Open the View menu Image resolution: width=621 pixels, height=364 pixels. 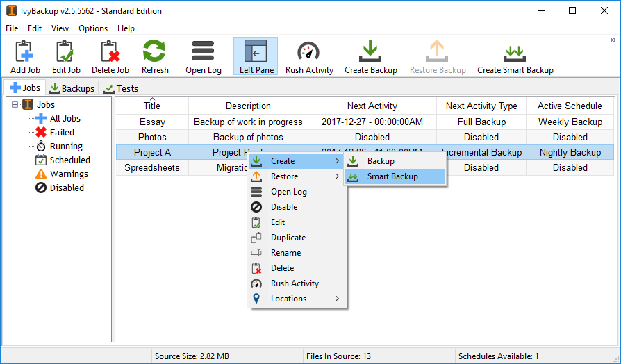pyautogui.click(x=60, y=28)
